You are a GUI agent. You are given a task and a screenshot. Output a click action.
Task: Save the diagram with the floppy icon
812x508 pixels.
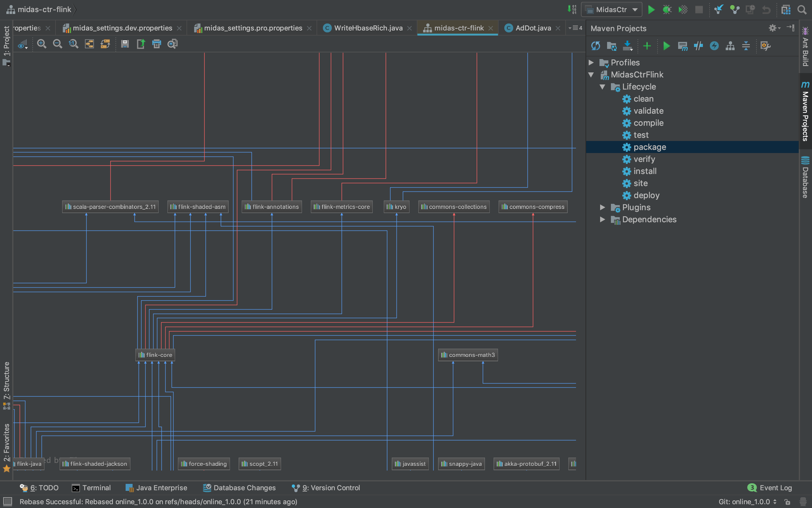pos(125,44)
